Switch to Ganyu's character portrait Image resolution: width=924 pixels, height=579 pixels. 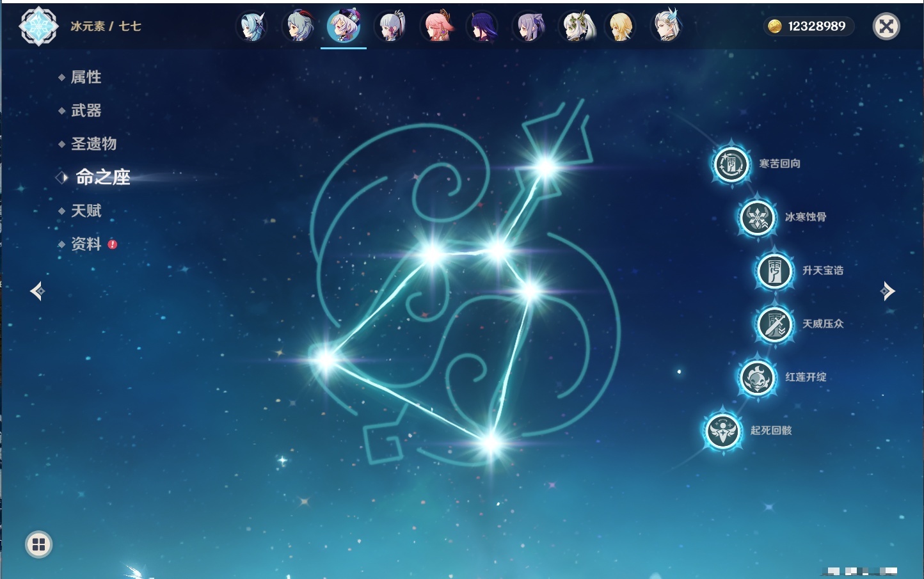(x=298, y=27)
